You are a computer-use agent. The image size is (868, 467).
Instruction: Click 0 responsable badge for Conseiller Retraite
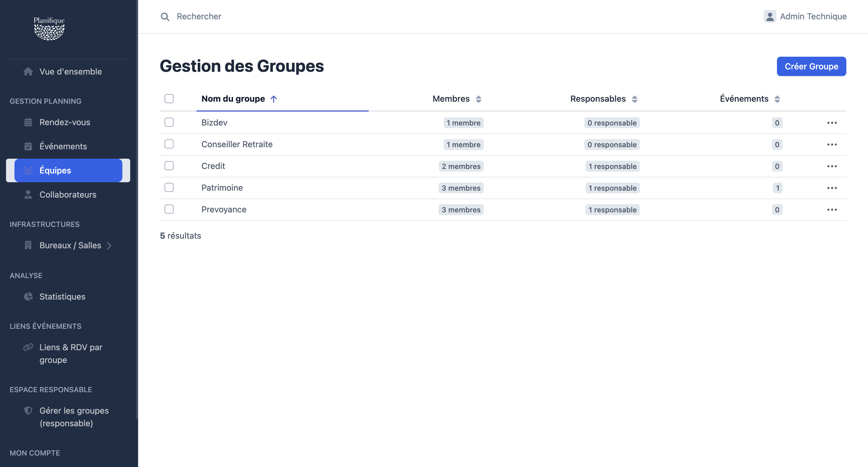tap(612, 145)
